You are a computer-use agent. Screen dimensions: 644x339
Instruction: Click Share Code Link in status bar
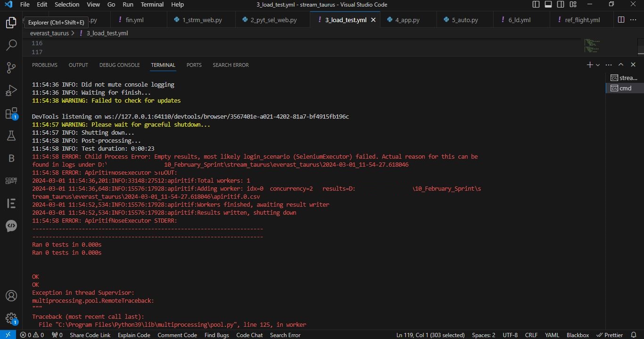pyautogui.click(x=90, y=335)
